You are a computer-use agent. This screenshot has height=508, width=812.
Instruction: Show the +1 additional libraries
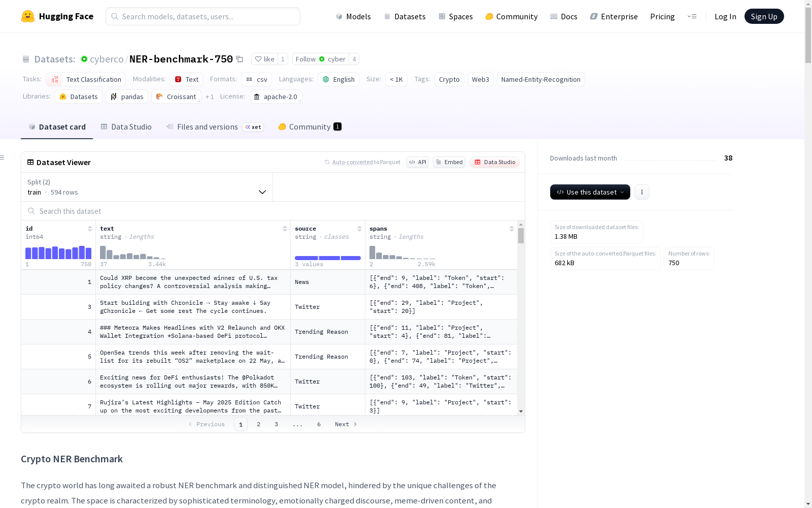click(210, 97)
